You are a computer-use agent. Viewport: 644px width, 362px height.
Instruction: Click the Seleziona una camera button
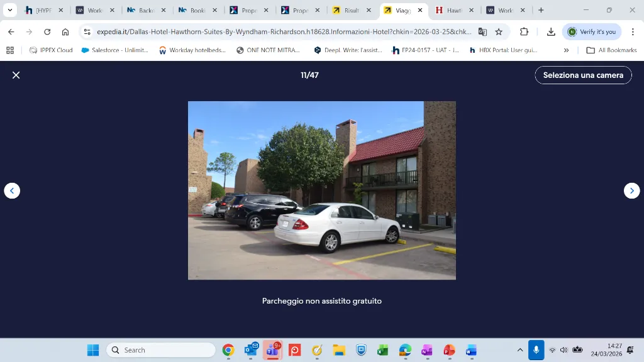[x=583, y=75]
